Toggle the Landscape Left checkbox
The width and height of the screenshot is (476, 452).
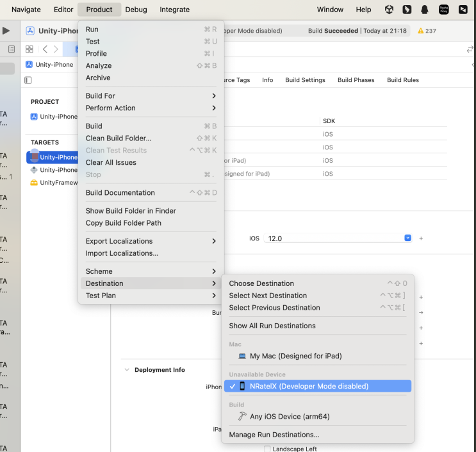(x=267, y=449)
